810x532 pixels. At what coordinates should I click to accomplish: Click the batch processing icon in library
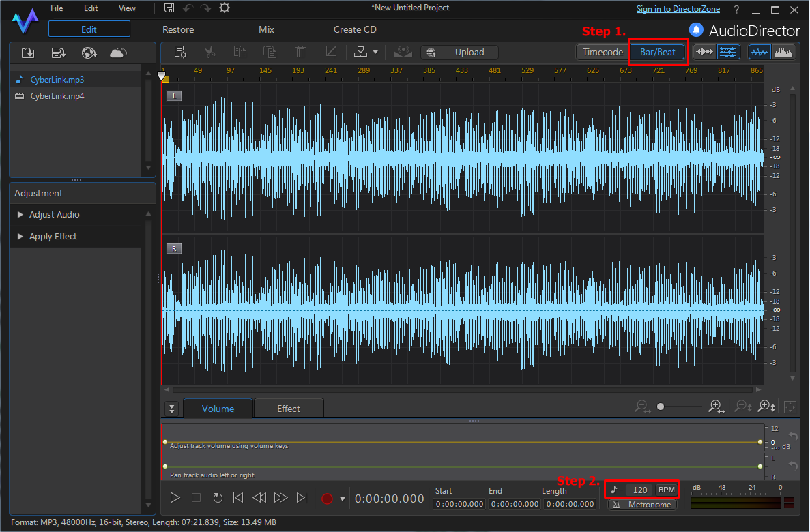(x=59, y=53)
